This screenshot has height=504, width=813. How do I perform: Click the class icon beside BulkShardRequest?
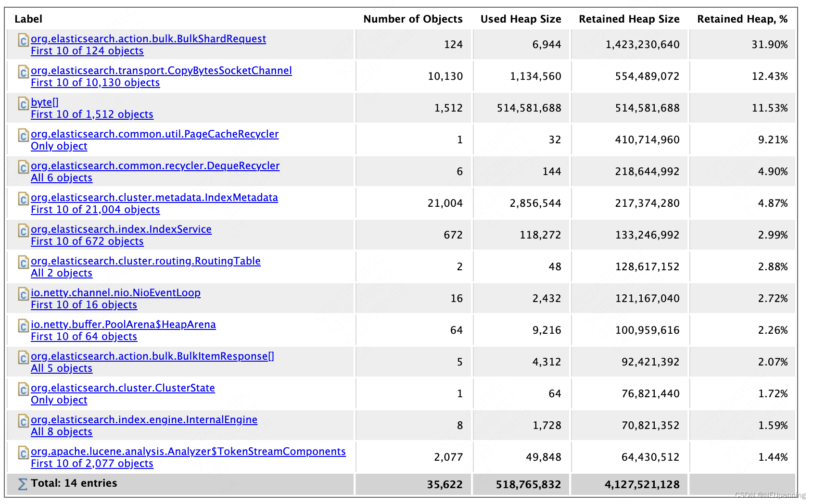click(23, 40)
